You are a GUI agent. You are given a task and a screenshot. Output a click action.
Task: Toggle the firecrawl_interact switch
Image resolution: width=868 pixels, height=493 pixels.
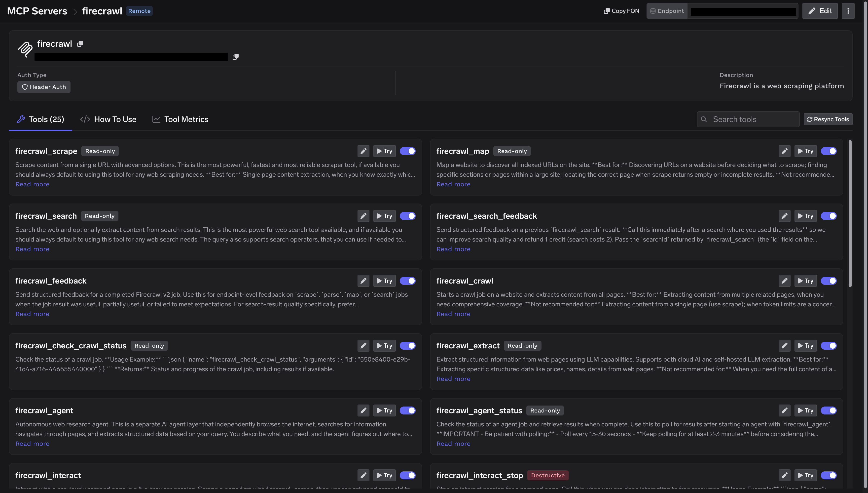(408, 475)
